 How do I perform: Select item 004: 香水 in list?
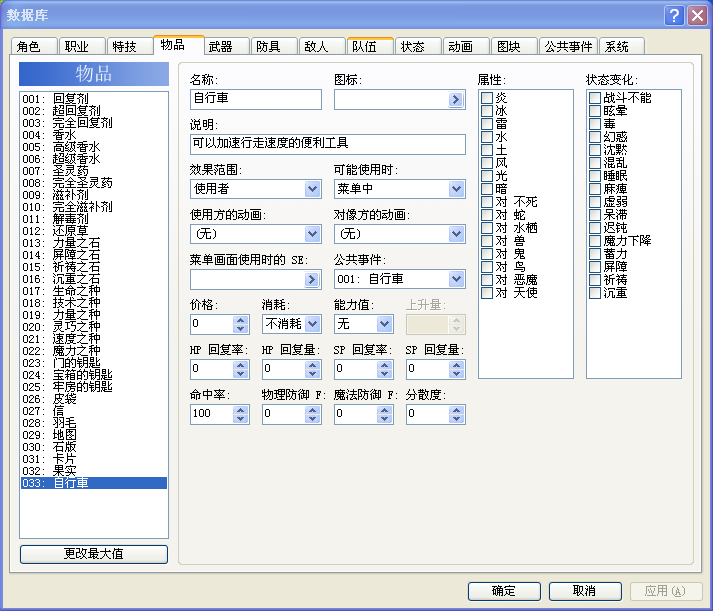click(x=94, y=135)
